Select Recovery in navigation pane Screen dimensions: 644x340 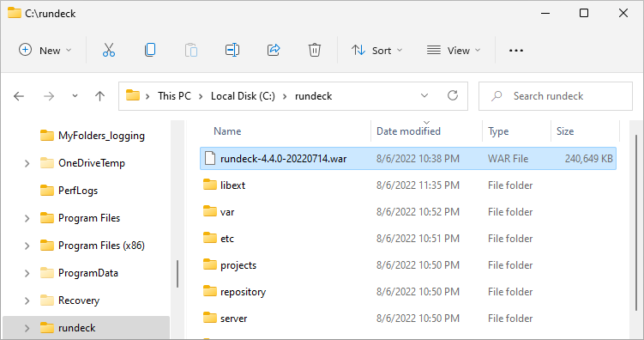pyautogui.click(x=79, y=301)
